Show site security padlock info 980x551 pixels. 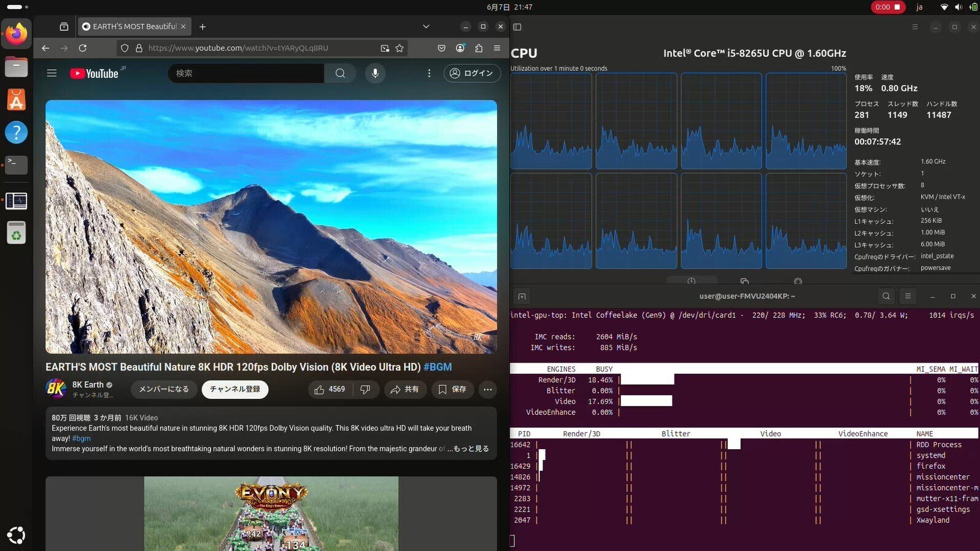(x=139, y=48)
